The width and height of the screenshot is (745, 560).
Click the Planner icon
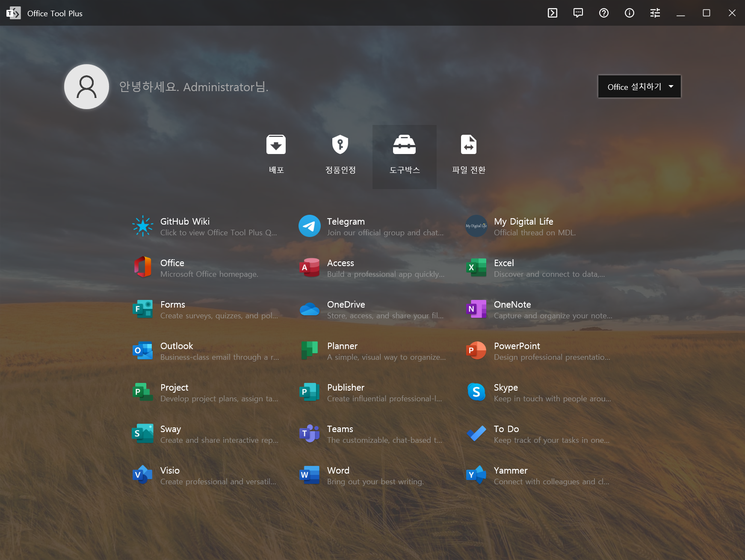310,350
